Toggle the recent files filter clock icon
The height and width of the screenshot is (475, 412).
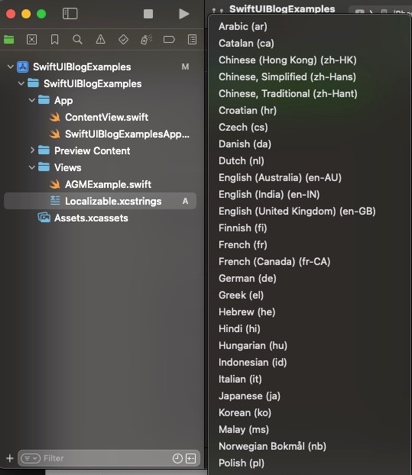point(177,459)
